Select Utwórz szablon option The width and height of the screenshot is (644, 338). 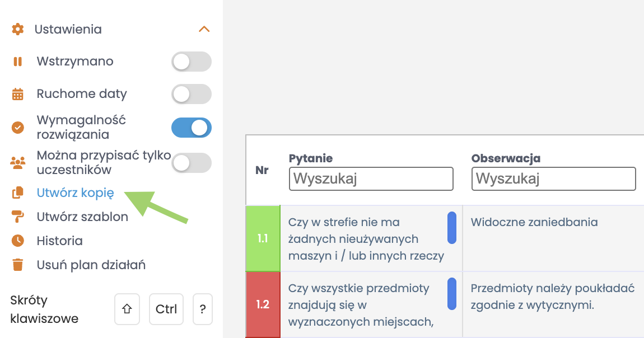click(x=82, y=217)
